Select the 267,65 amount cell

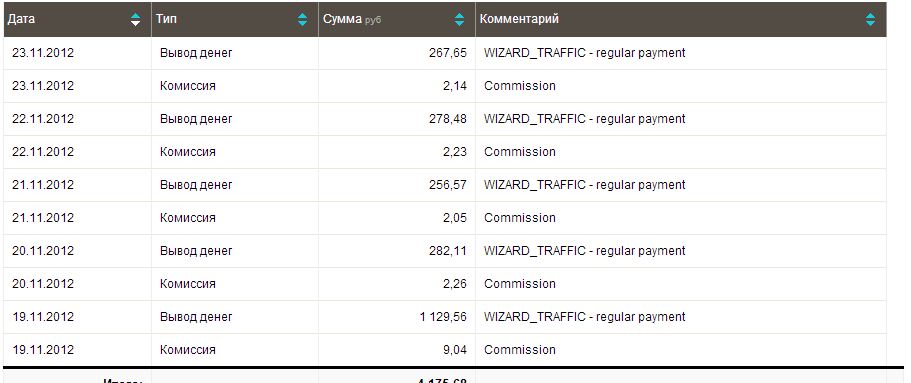click(397, 53)
